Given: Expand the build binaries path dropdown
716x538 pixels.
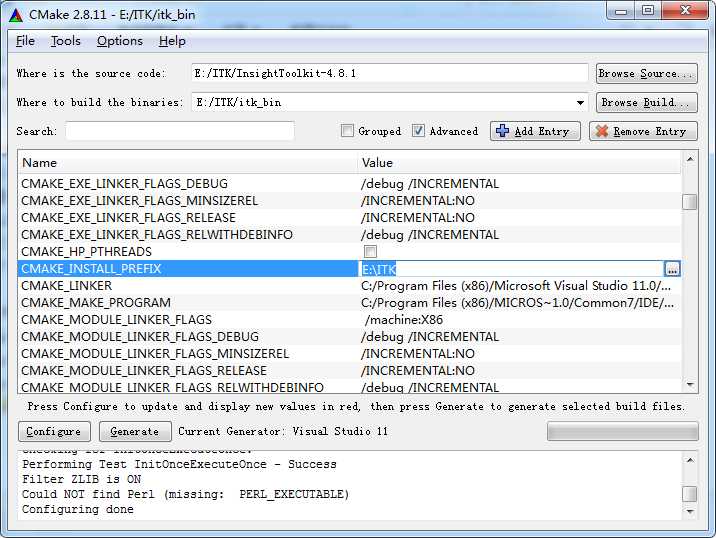Looking at the screenshot, I should [580, 102].
